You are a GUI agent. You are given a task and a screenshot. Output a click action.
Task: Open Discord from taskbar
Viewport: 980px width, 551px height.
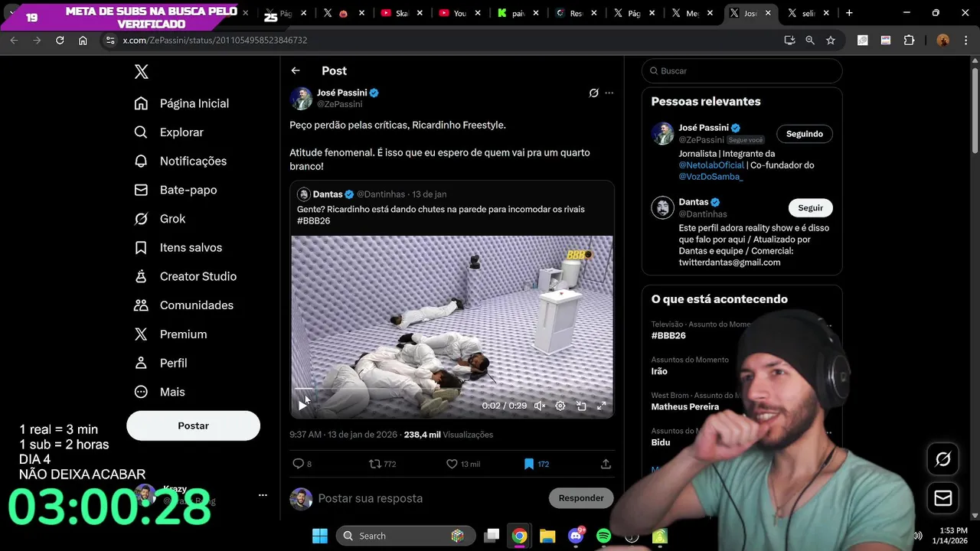tap(576, 536)
